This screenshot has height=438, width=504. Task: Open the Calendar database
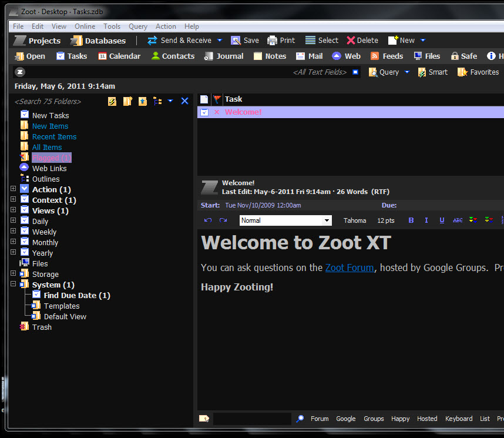(x=119, y=56)
